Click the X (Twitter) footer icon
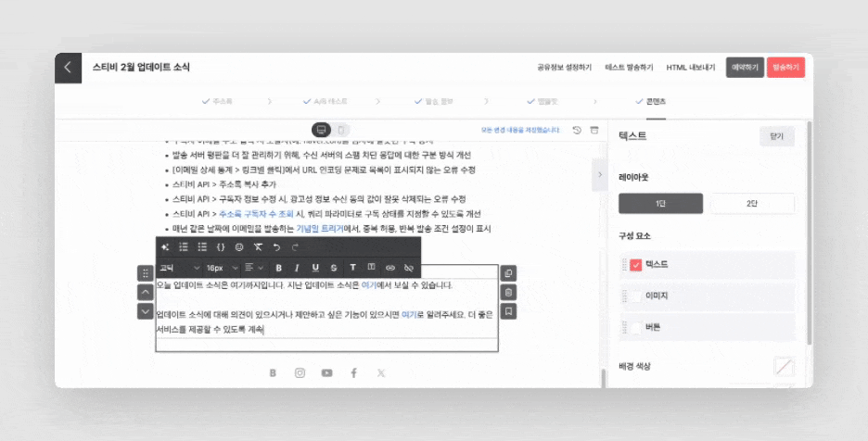This screenshot has width=868, height=441. [x=381, y=373]
